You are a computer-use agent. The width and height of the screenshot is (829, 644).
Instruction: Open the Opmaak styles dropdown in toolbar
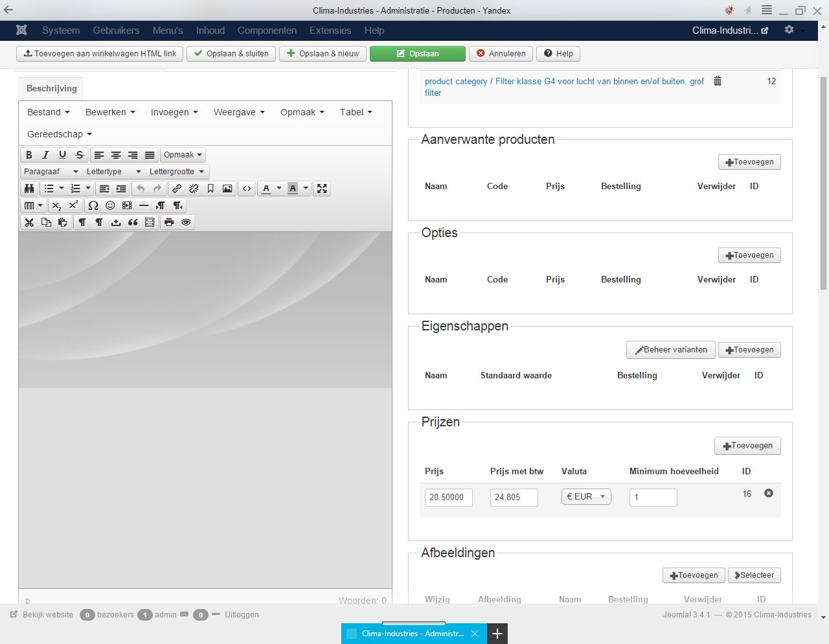[183, 155]
